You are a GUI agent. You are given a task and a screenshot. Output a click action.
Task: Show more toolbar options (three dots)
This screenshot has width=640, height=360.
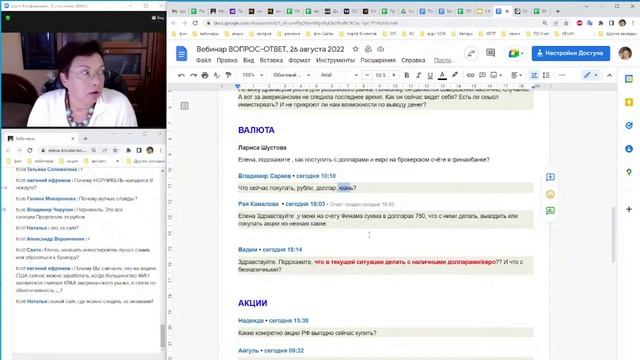coord(562,75)
